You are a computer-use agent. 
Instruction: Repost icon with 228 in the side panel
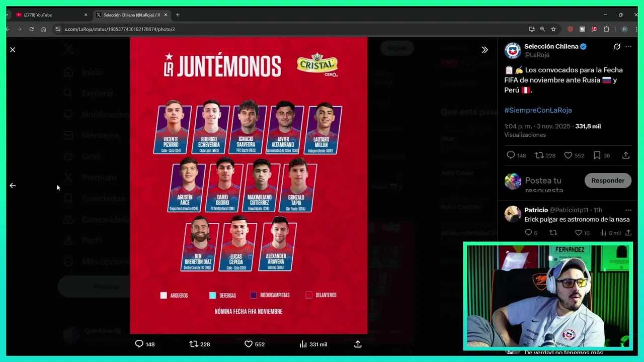[x=539, y=155]
